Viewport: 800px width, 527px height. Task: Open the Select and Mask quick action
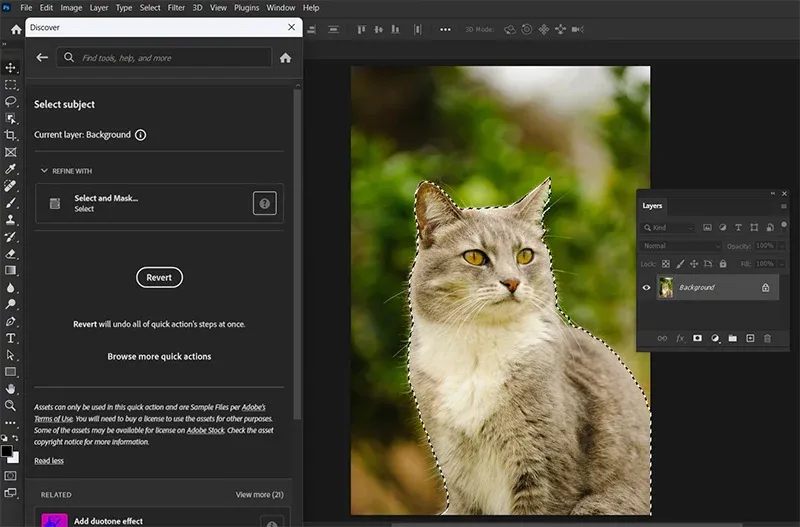pyautogui.click(x=159, y=203)
